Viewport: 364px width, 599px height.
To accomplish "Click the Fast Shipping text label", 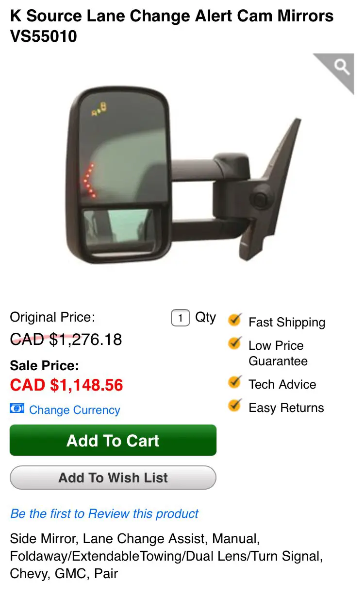I will point(287,322).
